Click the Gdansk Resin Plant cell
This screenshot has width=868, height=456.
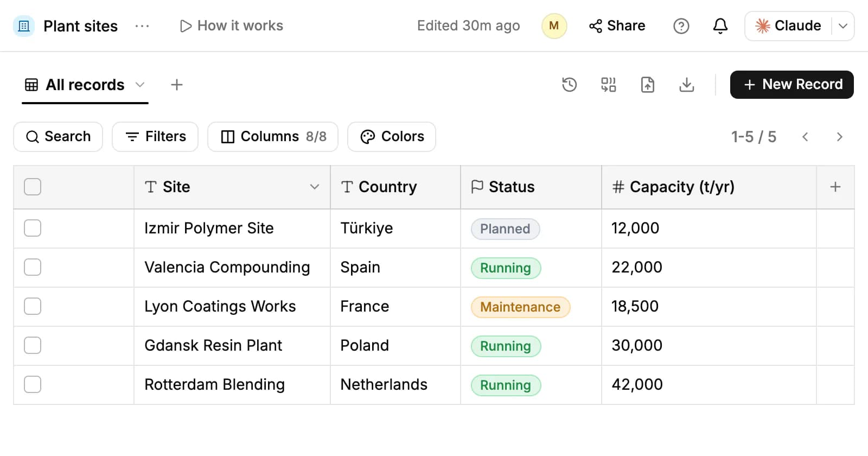coord(232,346)
